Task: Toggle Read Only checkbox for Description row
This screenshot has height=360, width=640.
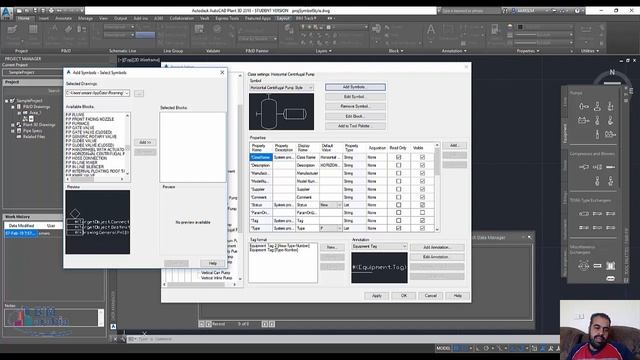Action: pyautogui.click(x=398, y=165)
